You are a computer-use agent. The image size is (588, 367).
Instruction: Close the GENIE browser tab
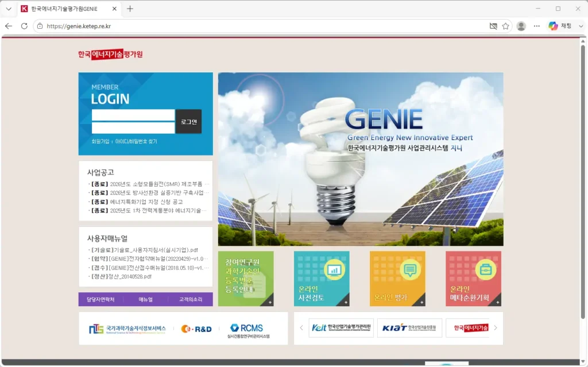point(114,9)
